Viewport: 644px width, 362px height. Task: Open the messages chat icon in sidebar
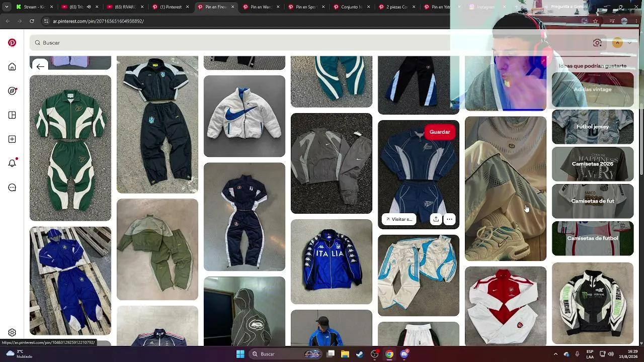[x=12, y=188]
